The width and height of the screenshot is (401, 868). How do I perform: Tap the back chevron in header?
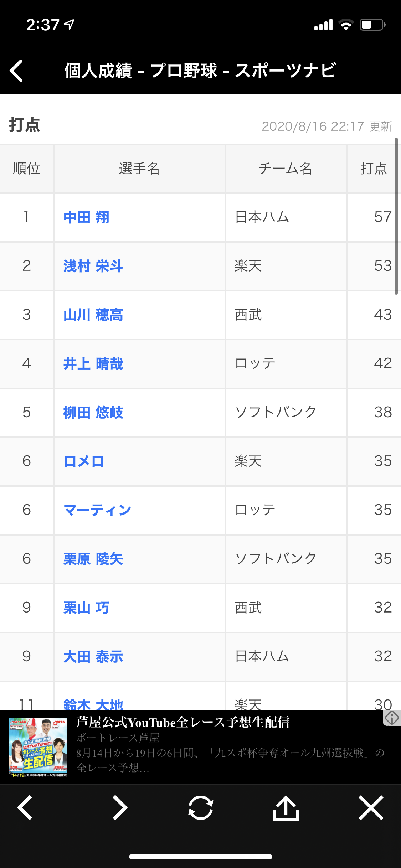[x=17, y=71]
